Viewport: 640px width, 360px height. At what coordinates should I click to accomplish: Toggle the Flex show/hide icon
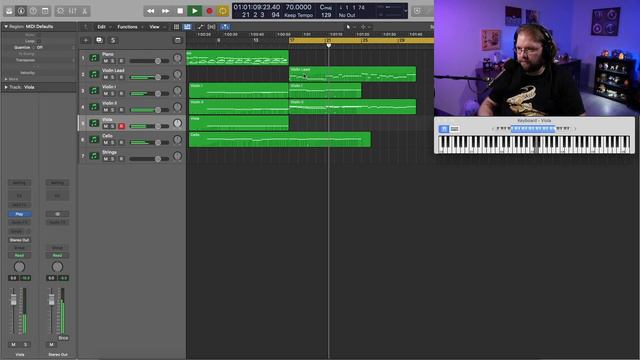(x=211, y=27)
